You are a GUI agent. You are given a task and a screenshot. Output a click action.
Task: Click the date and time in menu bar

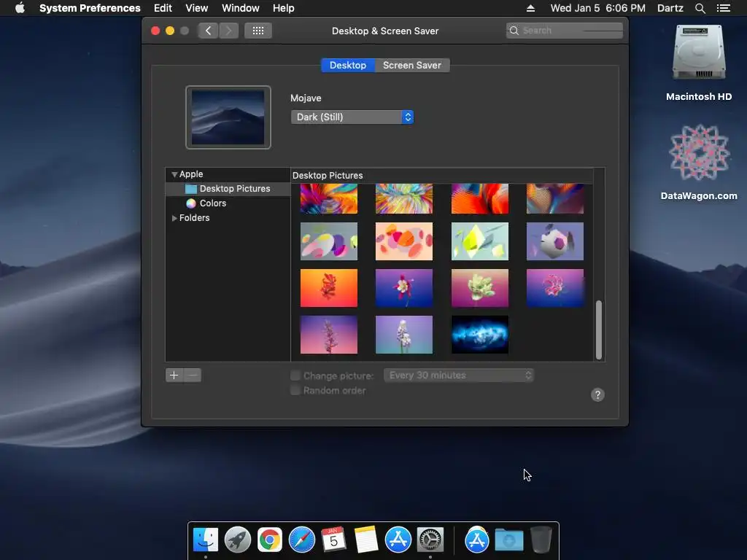coord(598,8)
